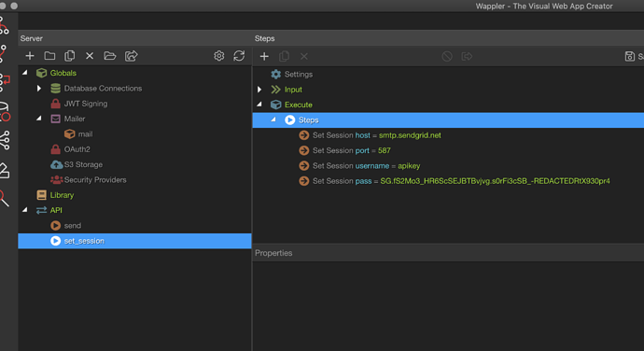Click the JWT Signing lock icon
This screenshot has width=644, height=351.
pyautogui.click(x=55, y=104)
